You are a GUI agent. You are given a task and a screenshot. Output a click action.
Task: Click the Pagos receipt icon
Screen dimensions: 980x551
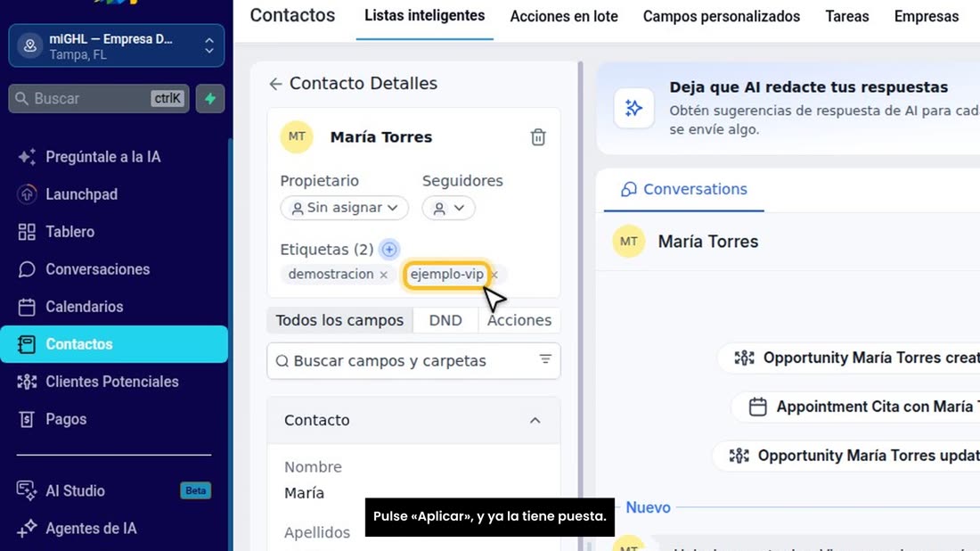(x=26, y=419)
